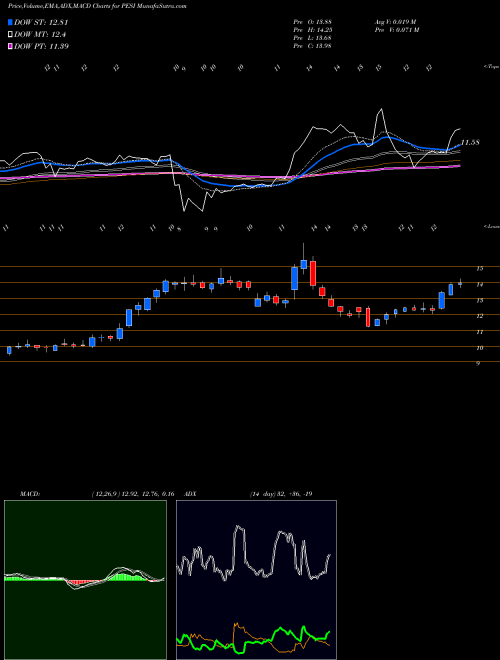Click price axis label 13
500x660 pixels.
pyautogui.click(x=479, y=301)
